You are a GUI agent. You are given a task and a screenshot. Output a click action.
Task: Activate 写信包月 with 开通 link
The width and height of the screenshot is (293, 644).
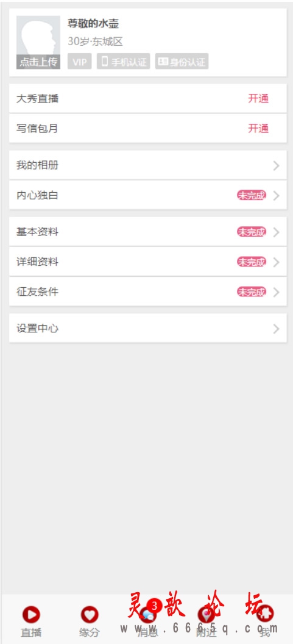[x=258, y=129]
